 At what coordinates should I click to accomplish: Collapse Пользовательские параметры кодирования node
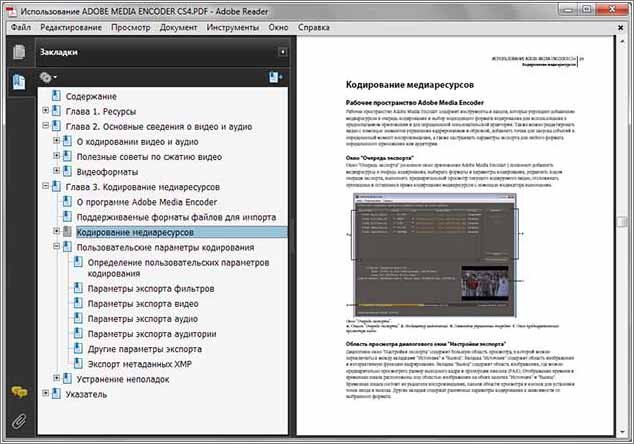click(x=57, y=246)
